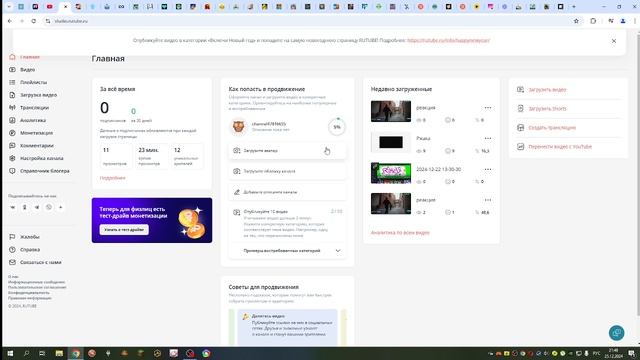Open more options for the 2024-12-22 13-30-30 video
The height and width of the screenshot is (360, 640).
click(x=488, y=169)
